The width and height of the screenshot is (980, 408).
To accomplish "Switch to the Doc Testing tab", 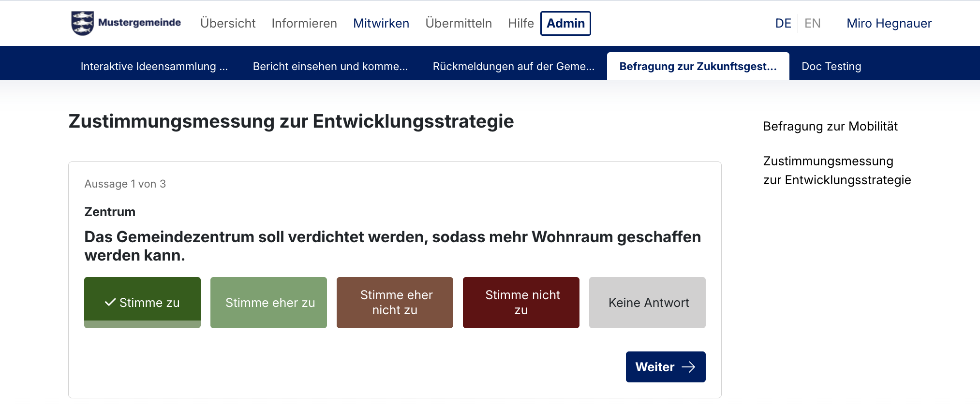I will pyautogui.click(x=831, y=66).
